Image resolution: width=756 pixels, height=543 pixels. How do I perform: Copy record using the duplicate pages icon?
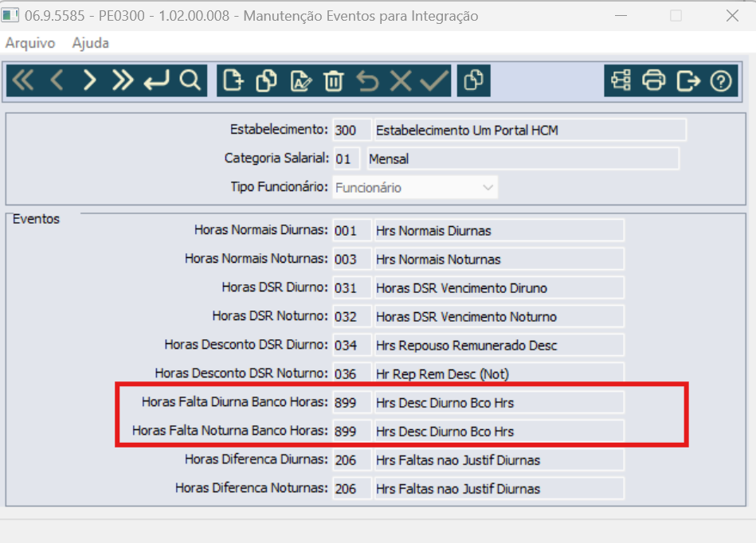tap(267, 80)
